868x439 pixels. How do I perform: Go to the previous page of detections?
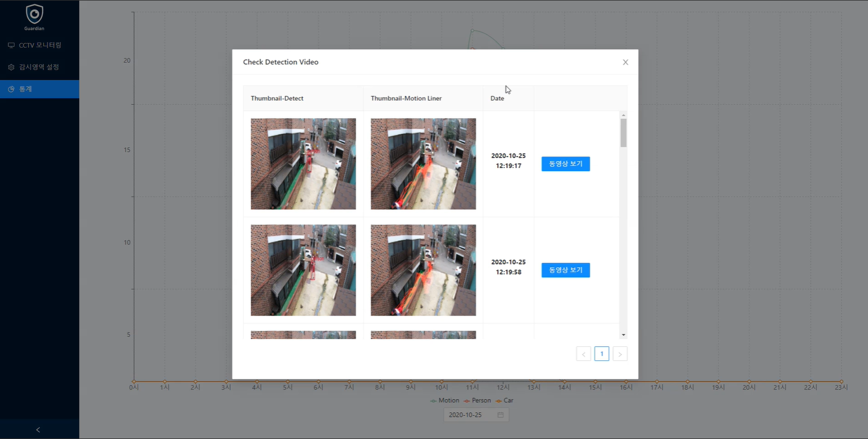[x=584, y=354]
